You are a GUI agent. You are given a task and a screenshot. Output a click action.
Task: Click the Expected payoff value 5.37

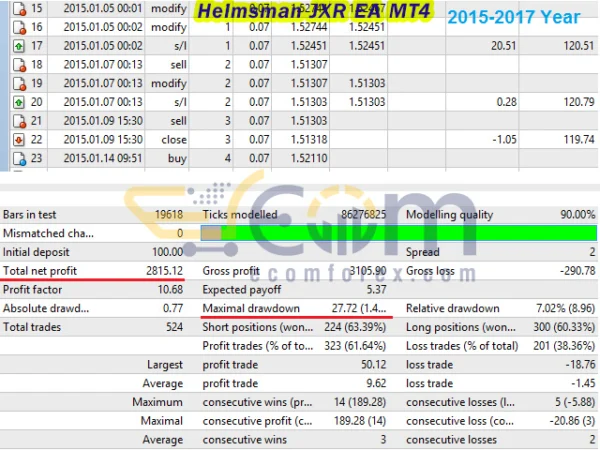click(x=377, y=290)
